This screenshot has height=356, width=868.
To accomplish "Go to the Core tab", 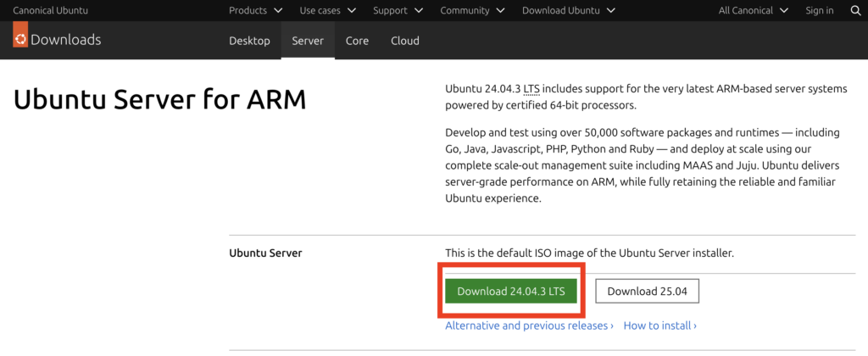I will tap(357, 41).
